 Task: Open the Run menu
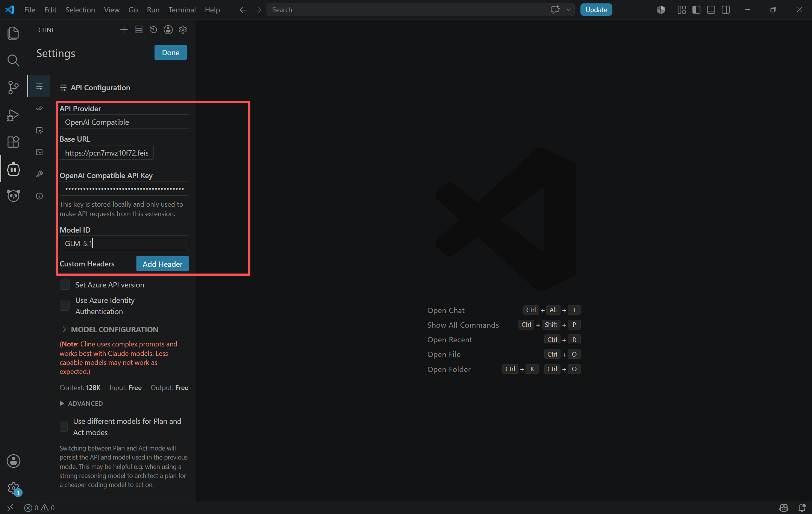153,10
